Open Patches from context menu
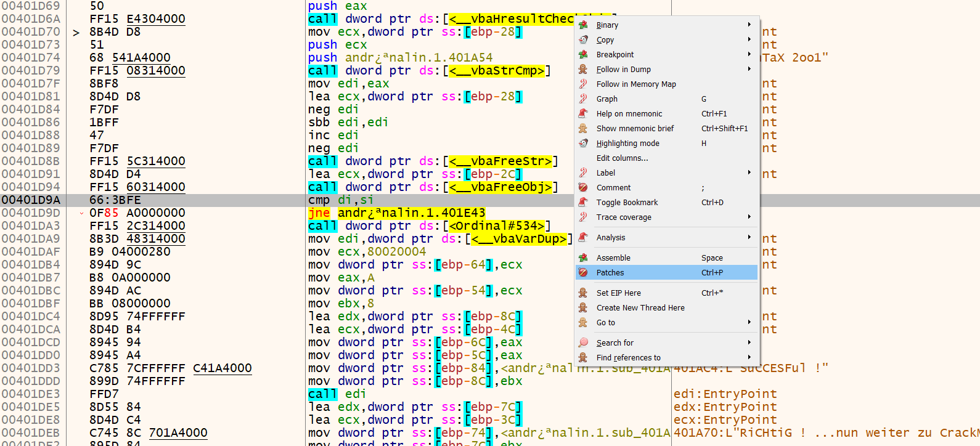 [x=666, y=273]
